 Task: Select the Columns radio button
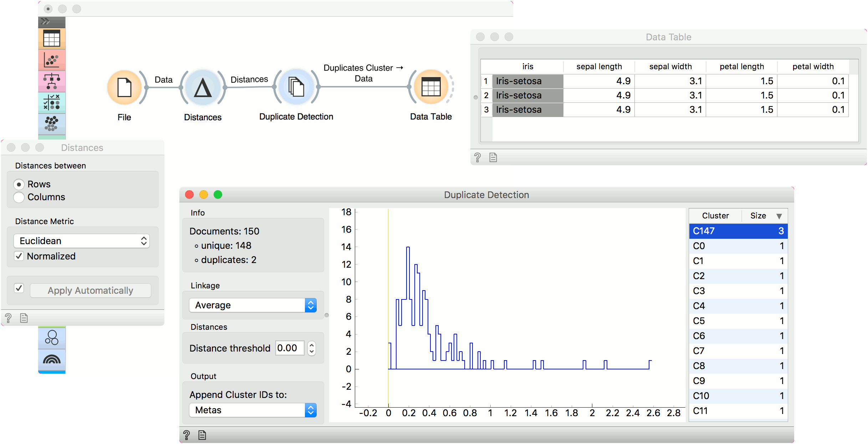pos(19,197)
